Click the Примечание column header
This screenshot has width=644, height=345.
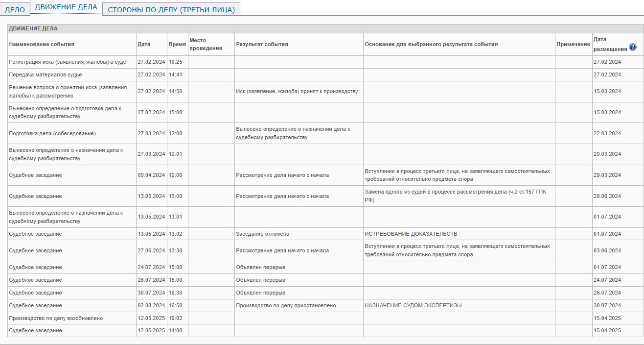pyautogui.click(x=573, y=44)
